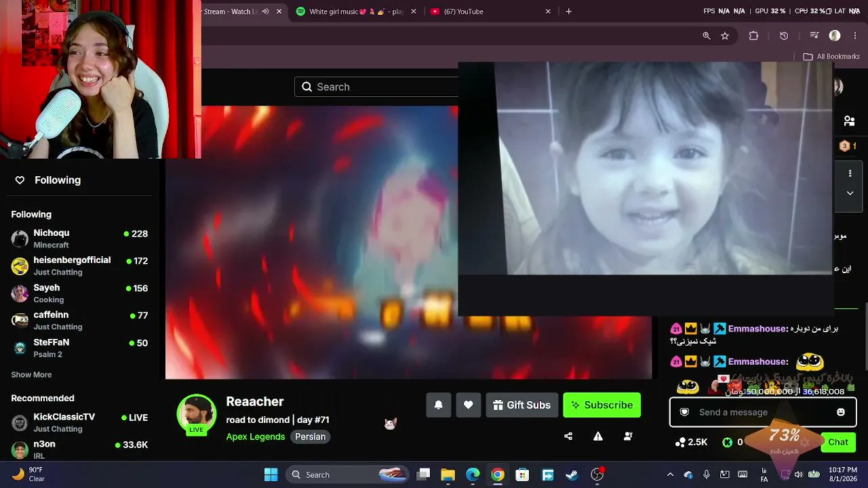Close the YouTube browser tab

(x=549, y=12)
